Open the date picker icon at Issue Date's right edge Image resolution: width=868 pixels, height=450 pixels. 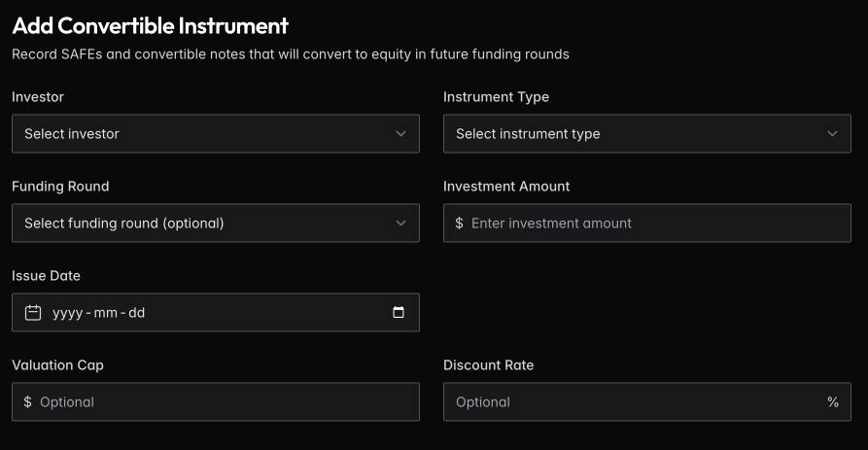[x=399, y=313]
